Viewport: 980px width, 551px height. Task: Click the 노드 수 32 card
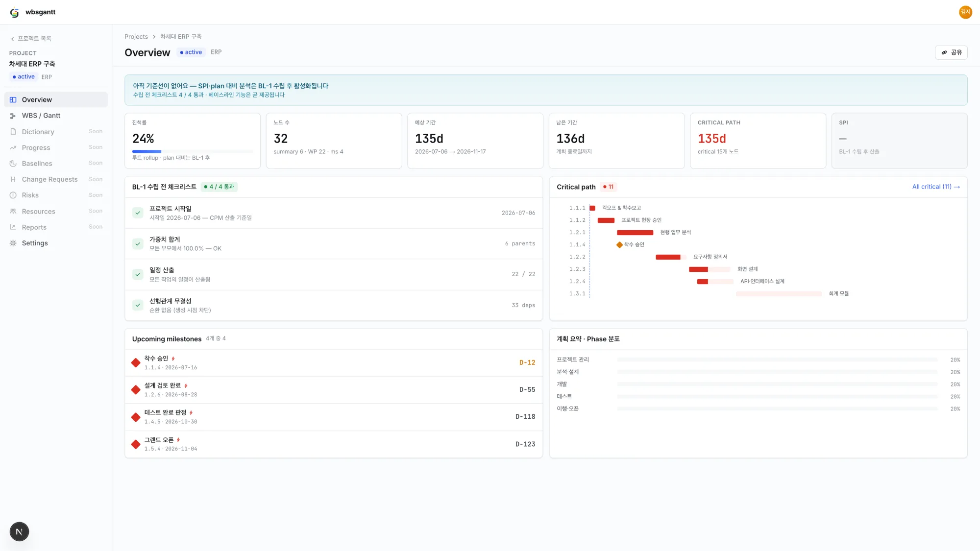tap(334, 141)
